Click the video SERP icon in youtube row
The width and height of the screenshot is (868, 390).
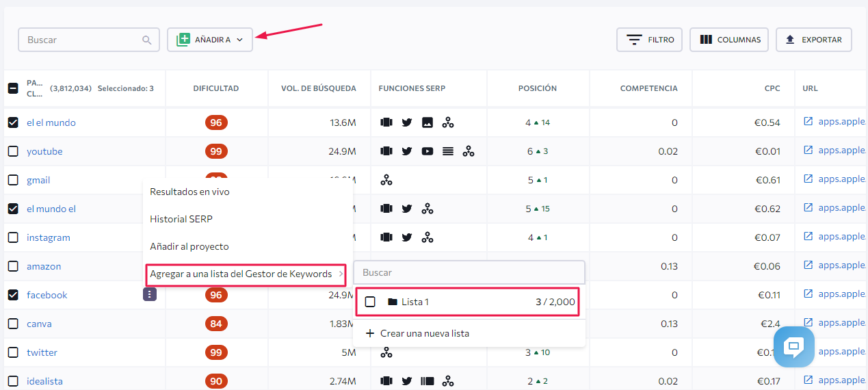coord(428,151)
